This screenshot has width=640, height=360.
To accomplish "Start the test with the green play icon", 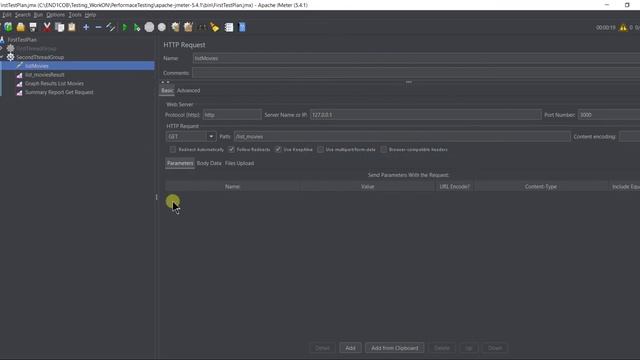I will click(x=124, y=27).
